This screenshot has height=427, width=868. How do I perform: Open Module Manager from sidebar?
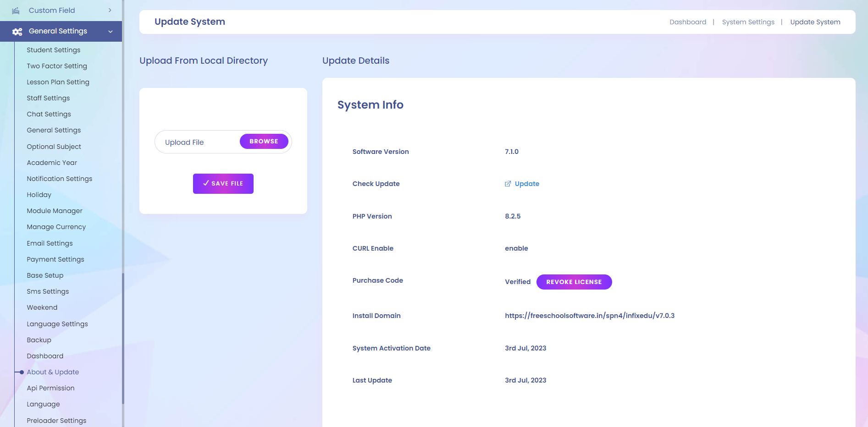pyautogui.click(x=55, y=211)
